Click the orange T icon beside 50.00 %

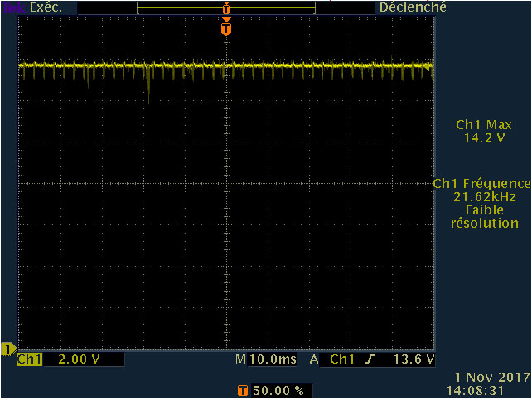point(243,391)
